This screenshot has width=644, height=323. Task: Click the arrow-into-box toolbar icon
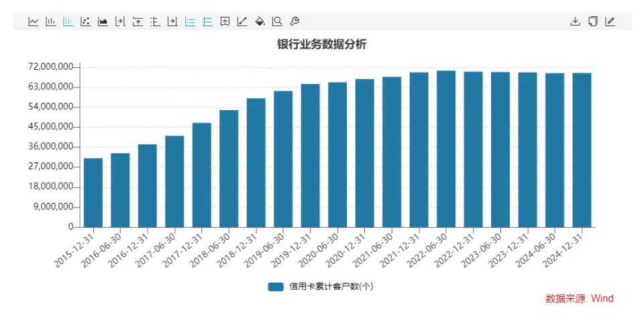pos(172,21)
